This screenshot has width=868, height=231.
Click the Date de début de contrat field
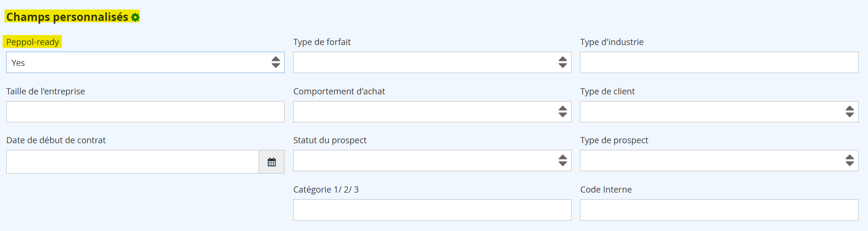[x=133, y=162]
